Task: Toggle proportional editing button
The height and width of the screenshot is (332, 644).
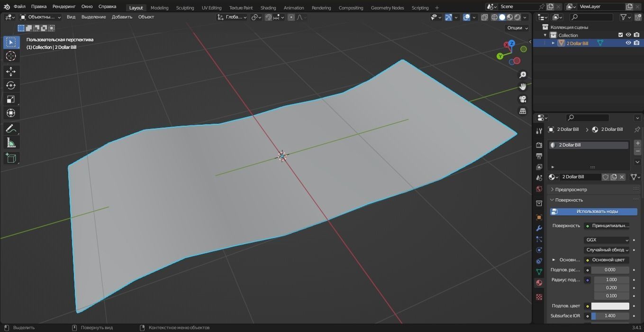Action: (291, 17)
